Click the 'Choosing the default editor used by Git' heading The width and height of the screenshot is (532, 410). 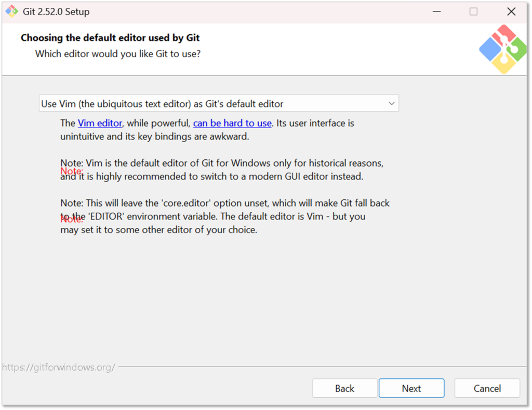pyautogui.click(x=110, y=38)
